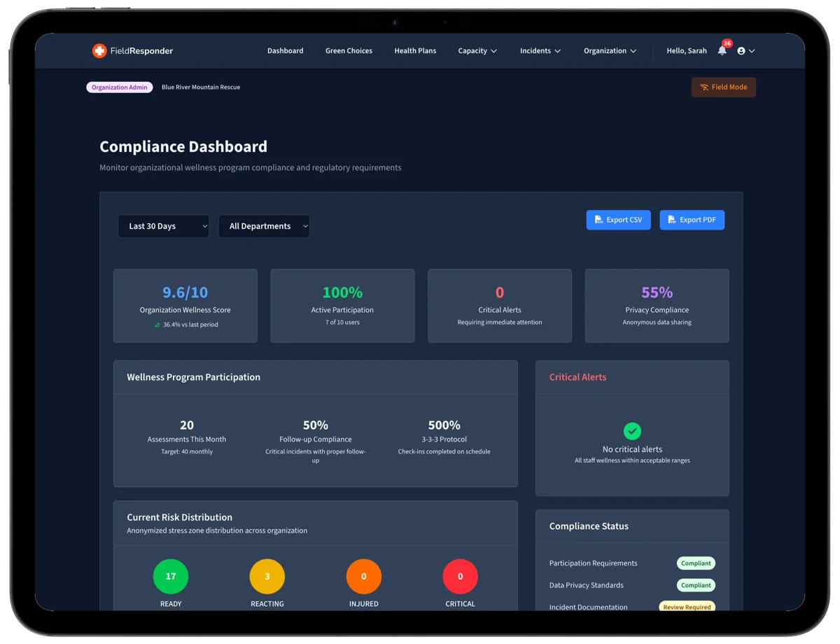The height and width of the screenshot is (644, 840).
Task: Open the notifications bell showing 36 alerts
Action: 722,50
